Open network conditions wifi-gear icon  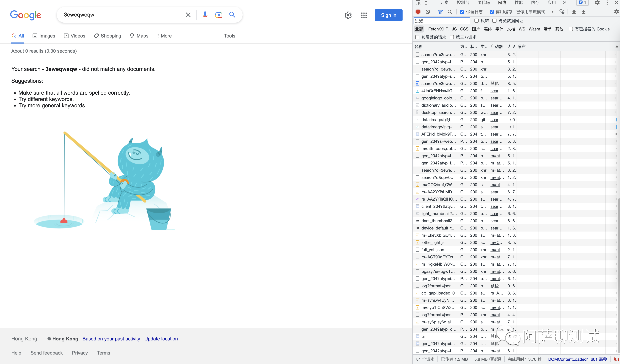(562, 12)
